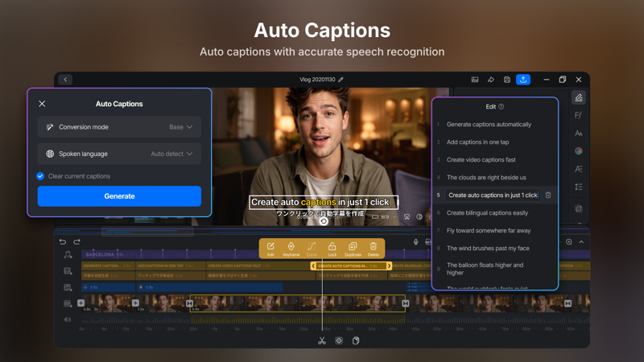Add text track with T icon

tap(68, 271)
